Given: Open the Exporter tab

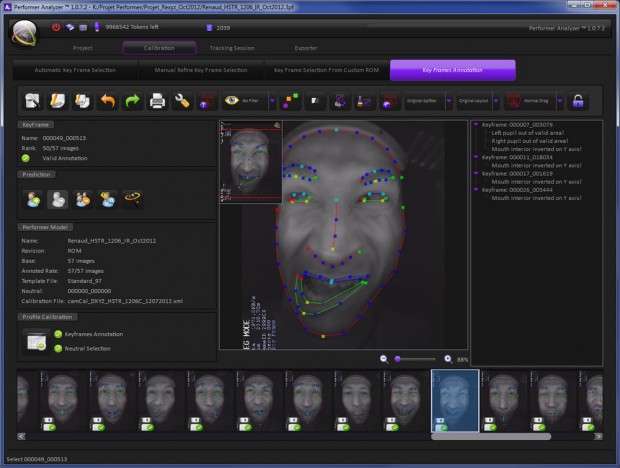Looking at the screenshot, I should 306,47.
